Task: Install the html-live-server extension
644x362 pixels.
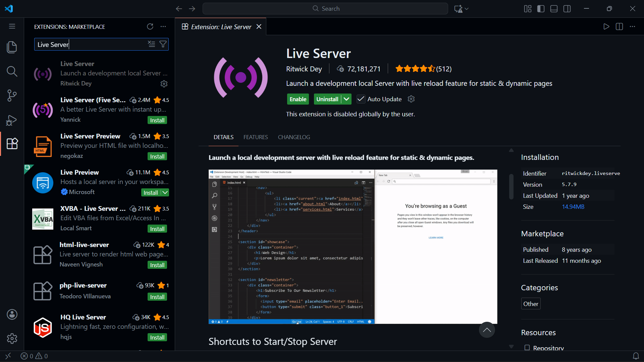Action: point(157,265)
